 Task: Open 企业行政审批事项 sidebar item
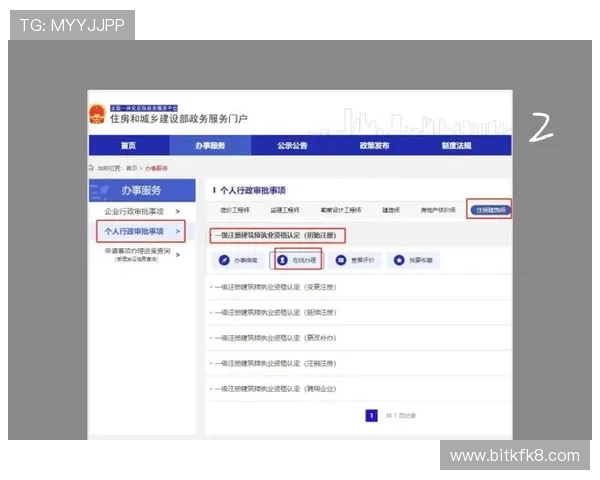click(134, 211)
